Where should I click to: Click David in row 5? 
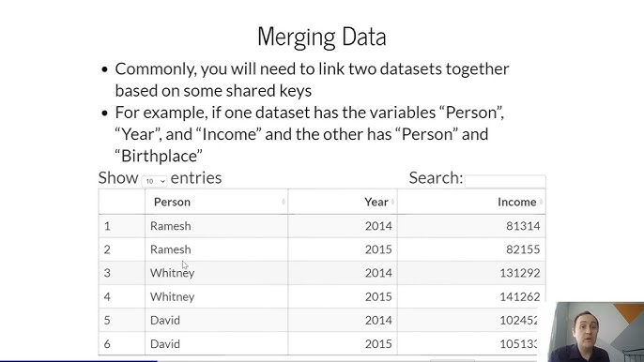[x=165, y=320]
